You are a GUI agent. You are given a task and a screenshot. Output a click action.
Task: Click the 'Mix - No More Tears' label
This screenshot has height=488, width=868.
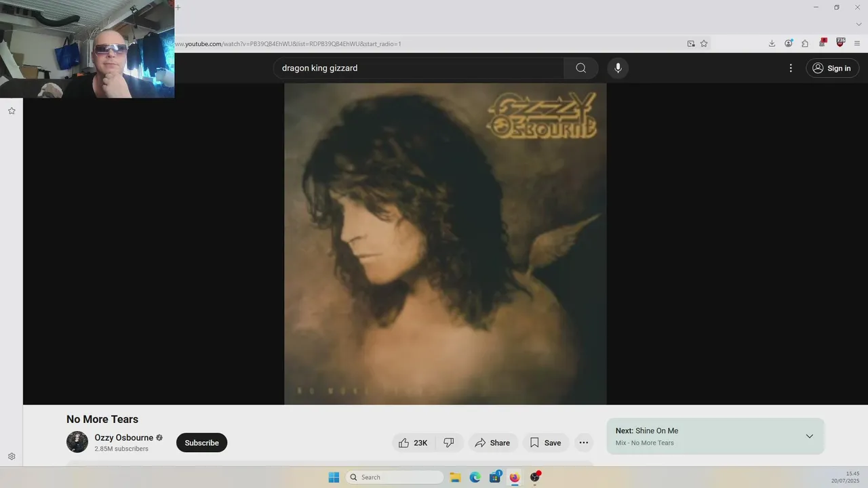coord(645,443)
